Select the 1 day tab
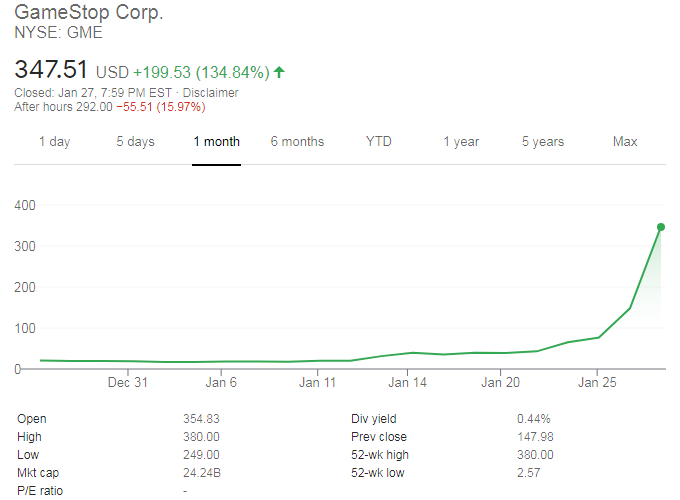This screenshot has width=680, height=500. click(x=54, y=141)
